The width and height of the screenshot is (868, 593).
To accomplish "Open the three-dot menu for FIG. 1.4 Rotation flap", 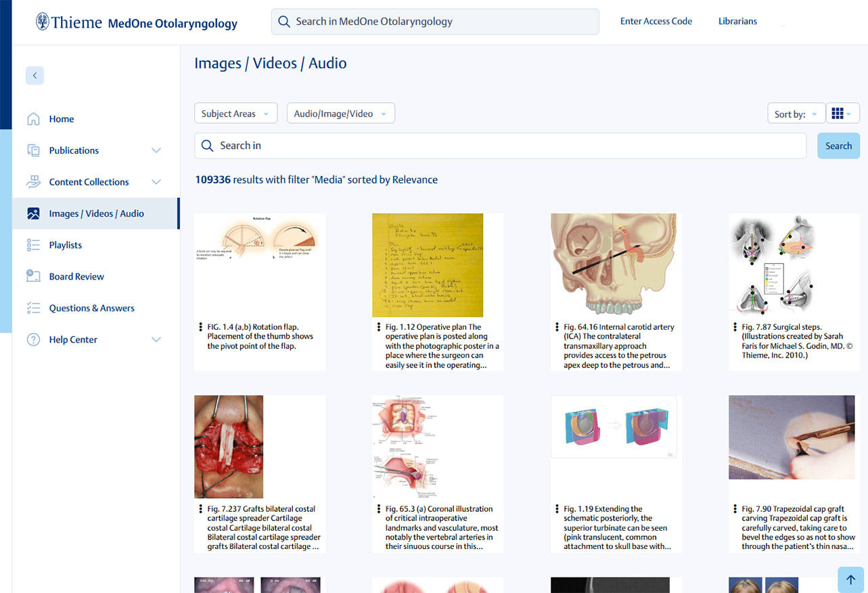I will (x=201, y=327).
